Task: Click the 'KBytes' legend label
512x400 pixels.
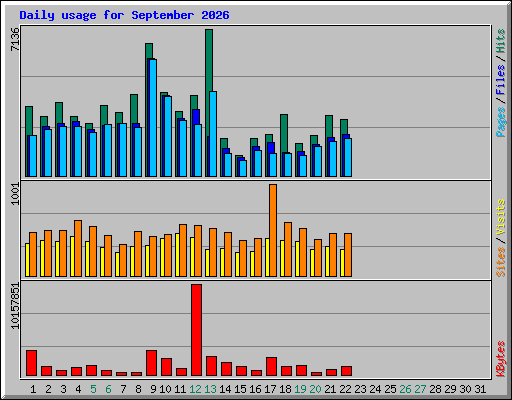Action: pyautogui.click(x=501, y=359)
